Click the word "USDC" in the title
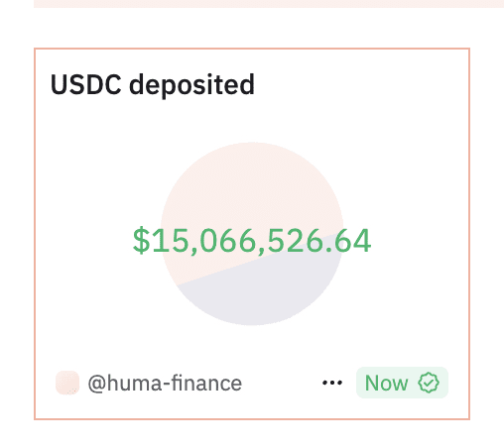 [x=85, y=84]
